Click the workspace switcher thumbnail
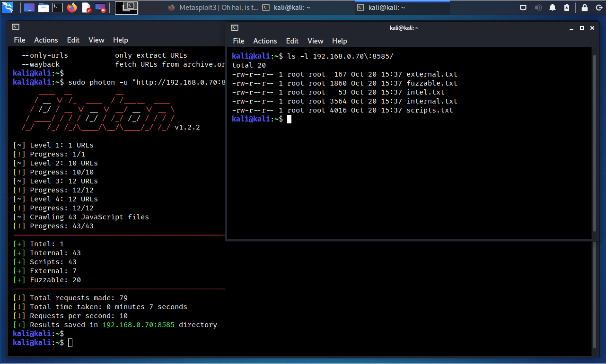Image resolution: width=606 pixels, height=364 pixels. 126,8
